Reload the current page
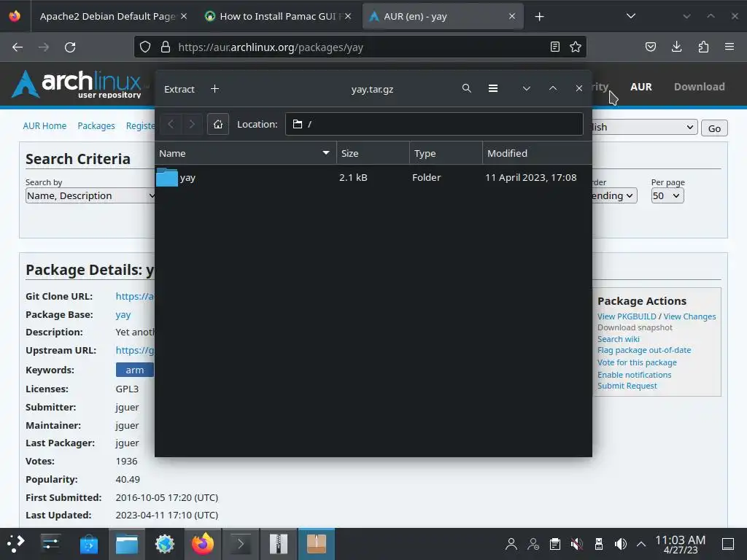Screen dimensions: 747x560 coord(70,47)
